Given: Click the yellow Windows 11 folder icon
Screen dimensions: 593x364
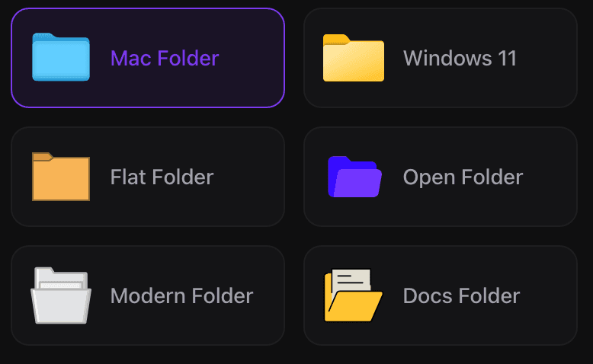Looking at the screenshot, I should 353,58.
